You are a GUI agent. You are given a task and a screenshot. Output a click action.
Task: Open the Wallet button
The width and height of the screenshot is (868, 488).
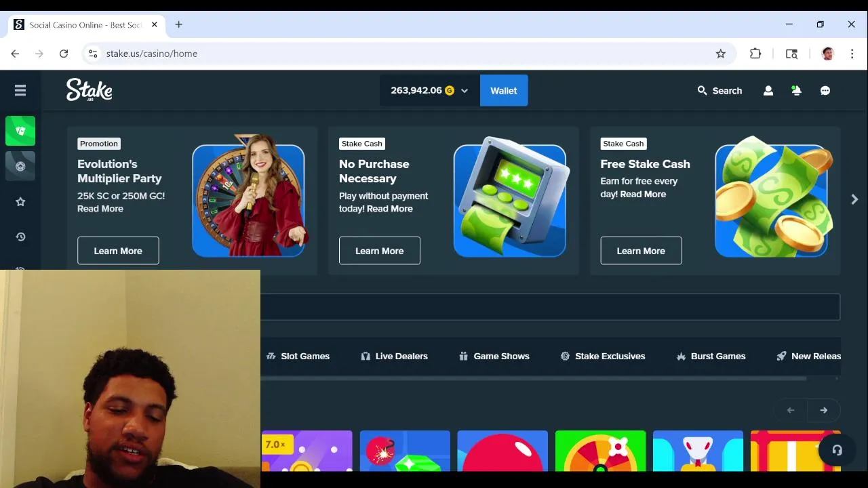pos(504,90)
